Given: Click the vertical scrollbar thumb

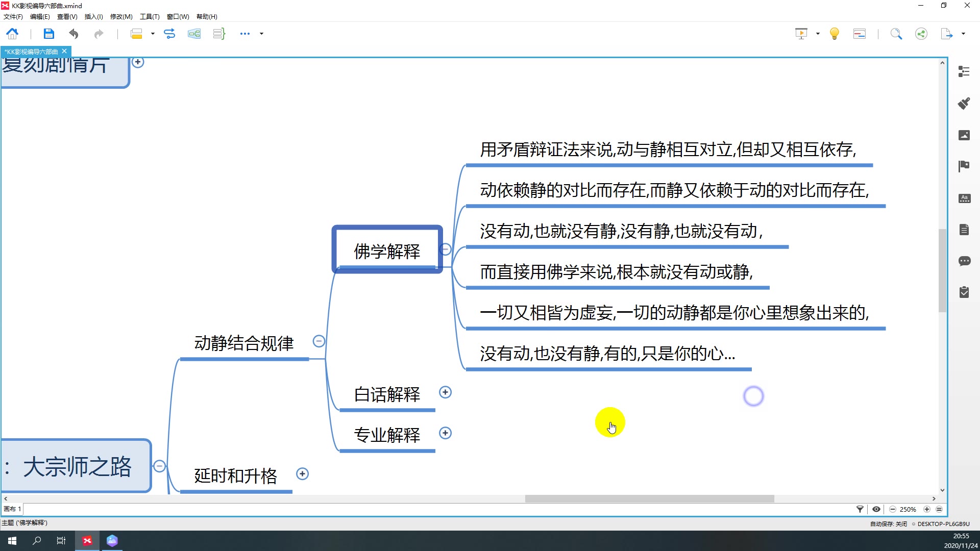Looking at the screenshot, I should click(942, 270).
